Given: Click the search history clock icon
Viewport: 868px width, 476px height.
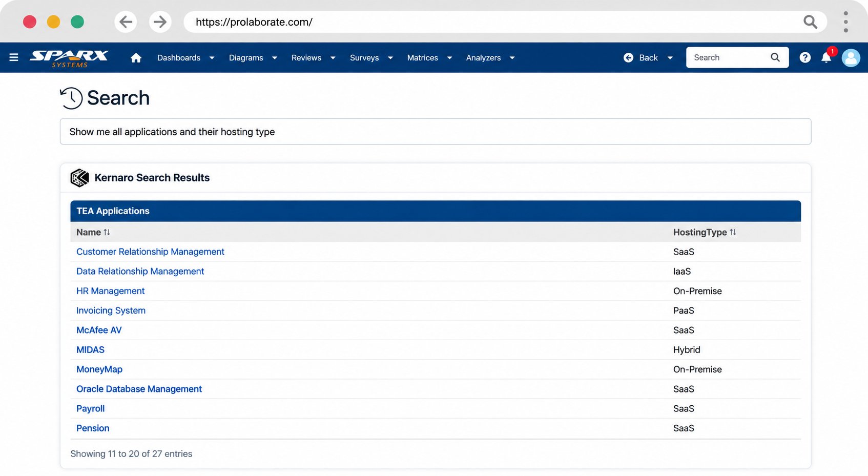Looking at the screenshot, I should point(71,98).
